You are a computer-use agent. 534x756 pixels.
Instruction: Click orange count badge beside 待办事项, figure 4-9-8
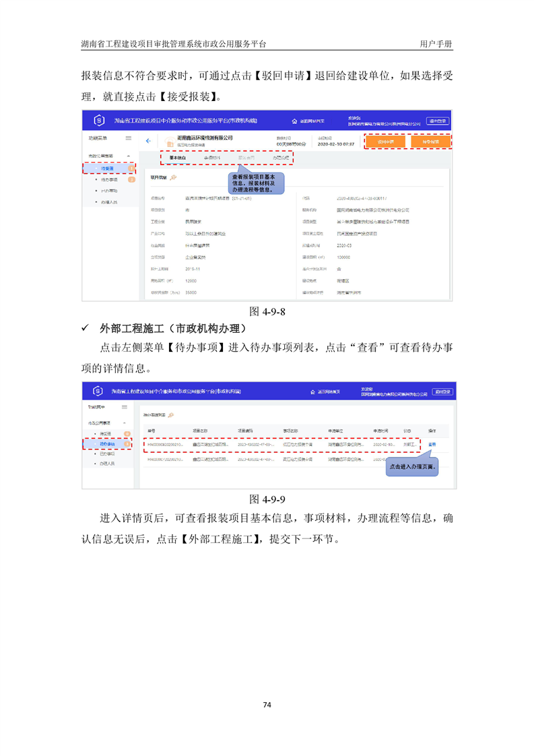(131, 180)
